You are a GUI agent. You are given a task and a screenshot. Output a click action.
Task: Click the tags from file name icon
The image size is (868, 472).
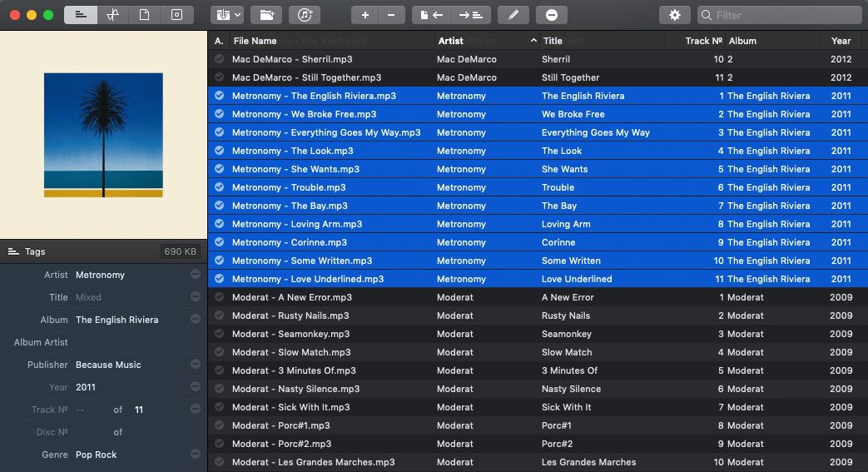click(x=432, y=15)
